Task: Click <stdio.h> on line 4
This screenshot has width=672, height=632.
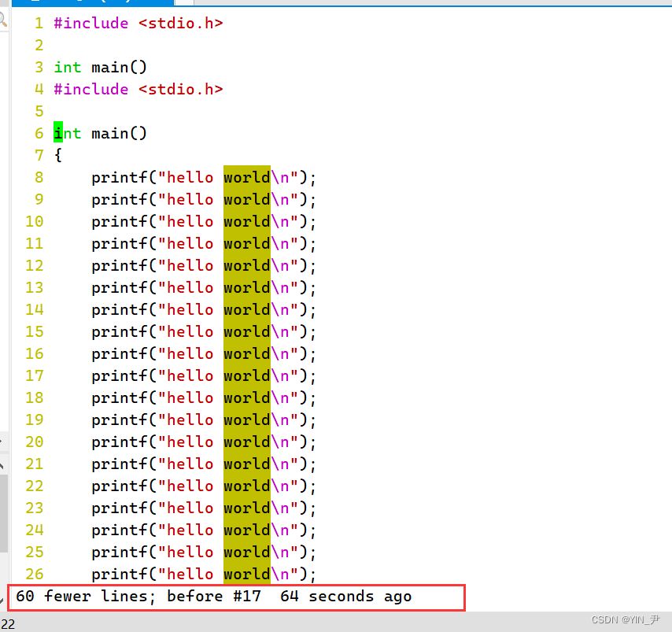Action: [180, 90]
